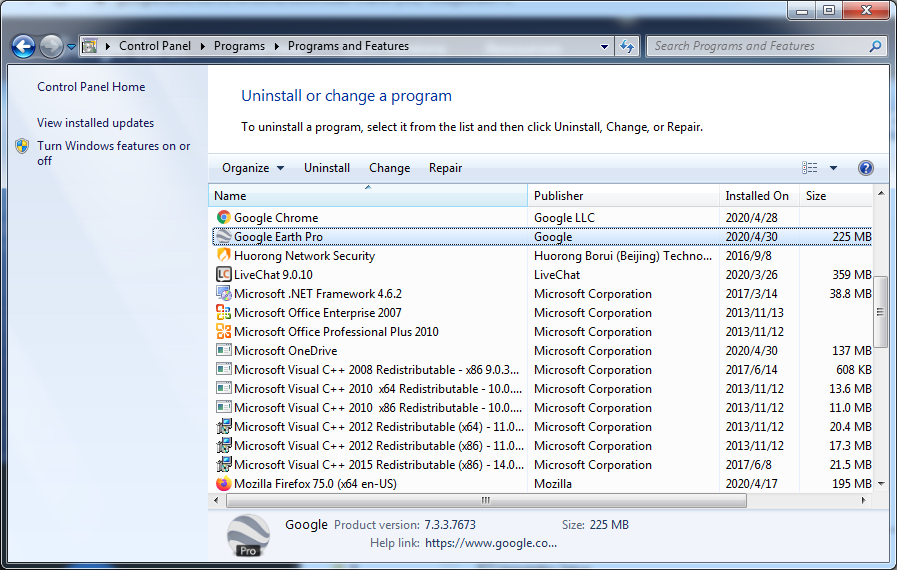The image size is (897, 570).
Task: Click the 359 MB size cell
Action: [852, 274]
